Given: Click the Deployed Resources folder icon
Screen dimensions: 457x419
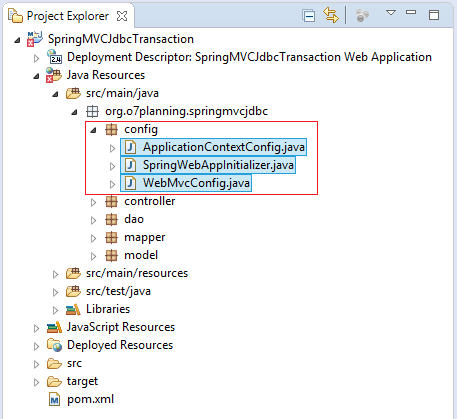Looking at the screenshot, I should pyautogui.click(x=54, y=345).
